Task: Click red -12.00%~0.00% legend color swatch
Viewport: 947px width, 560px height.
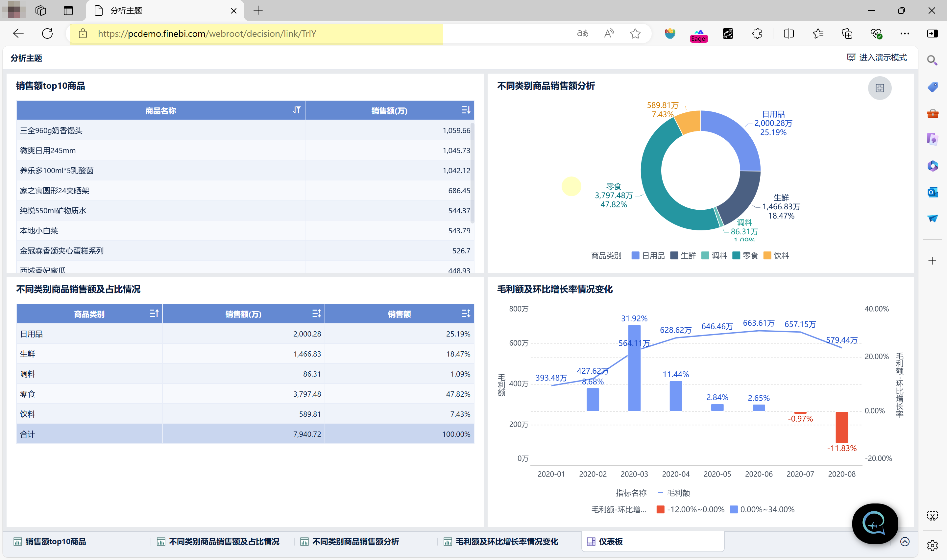Action: tap(660, 509)
